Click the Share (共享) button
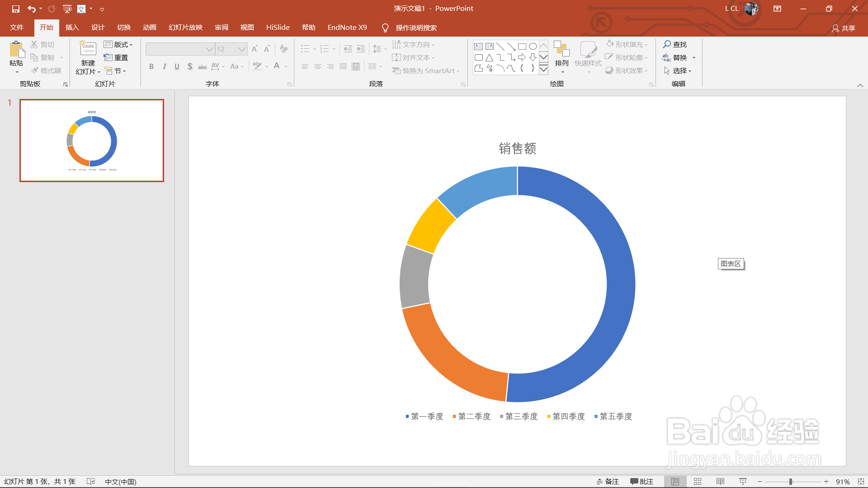 [844, 28]
